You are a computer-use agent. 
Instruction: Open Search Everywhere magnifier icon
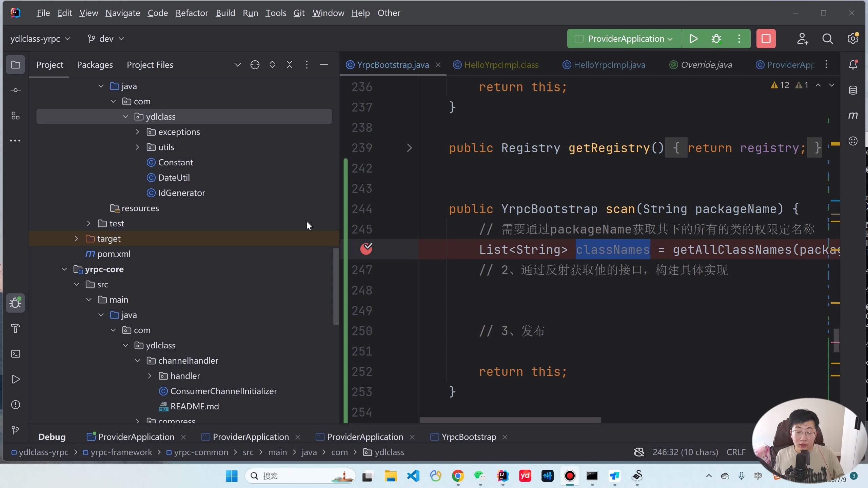pos(827,39)
